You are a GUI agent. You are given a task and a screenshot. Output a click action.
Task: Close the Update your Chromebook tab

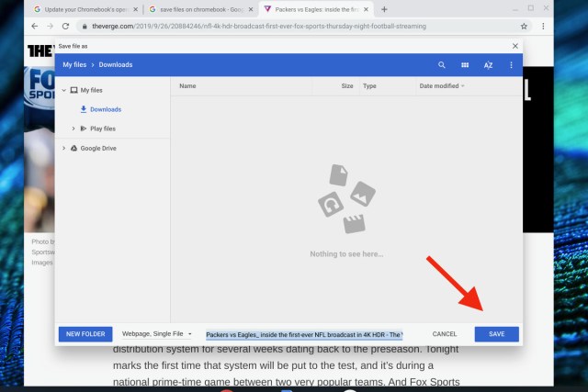(136, 9)
